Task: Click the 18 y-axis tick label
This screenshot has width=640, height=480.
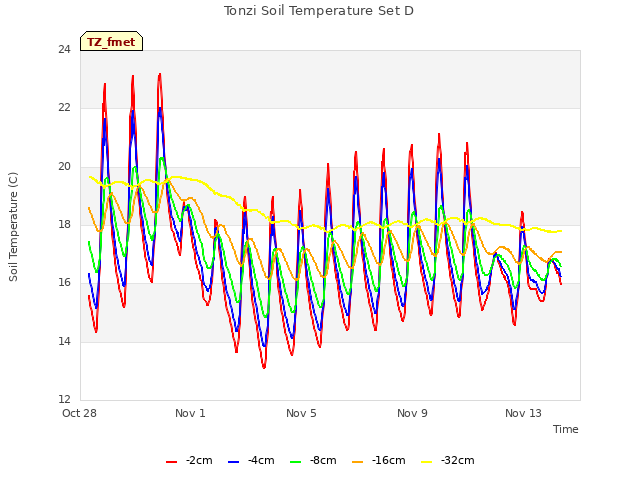Action: [64, 224]
